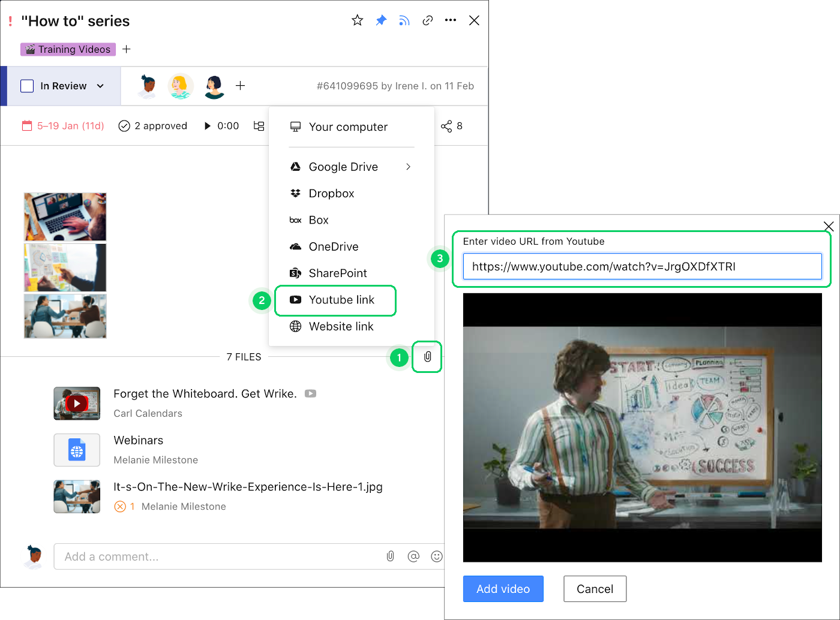Viewport: 840px width, 620px height.
Task: Open the It-s-On-The-New-Wrike-Experience-Is-Here-1.jpg thumbnail
Action: (77, 496)
